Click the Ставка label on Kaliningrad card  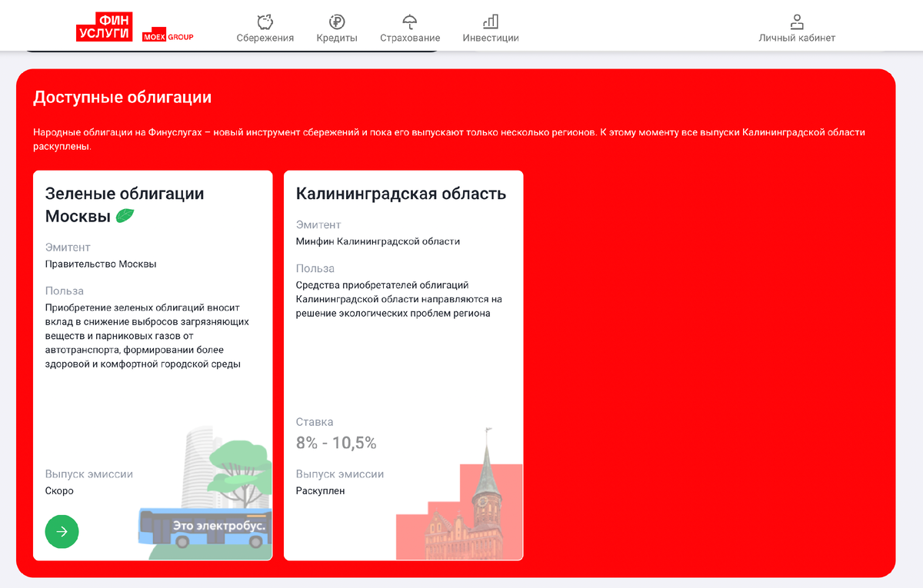(x=315, y=422)
